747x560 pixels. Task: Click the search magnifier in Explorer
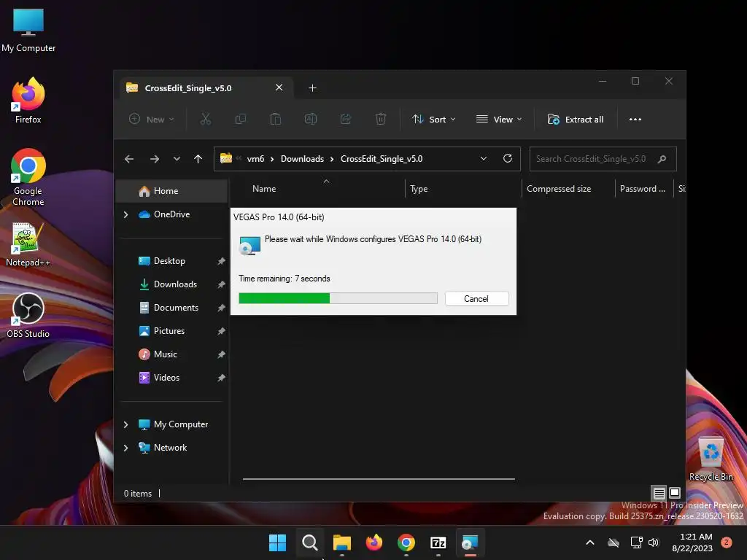tap(662, 158)
